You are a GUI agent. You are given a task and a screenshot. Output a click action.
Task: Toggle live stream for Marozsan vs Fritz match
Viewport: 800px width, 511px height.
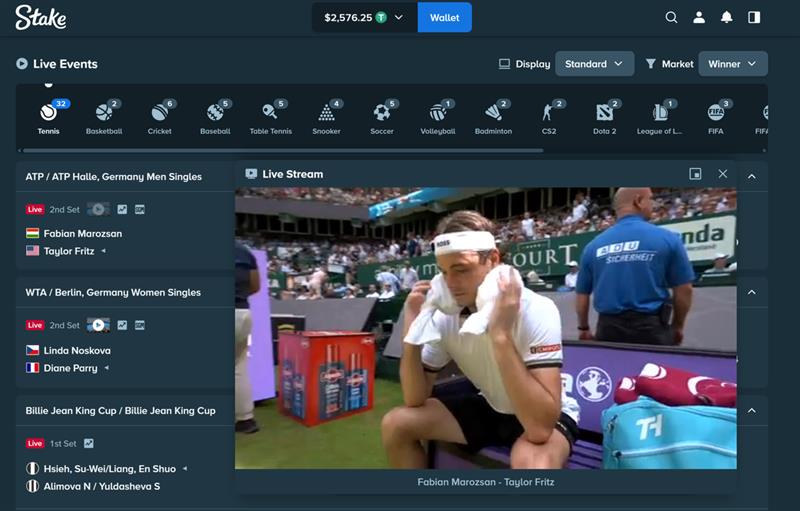[x=98, y=209]
